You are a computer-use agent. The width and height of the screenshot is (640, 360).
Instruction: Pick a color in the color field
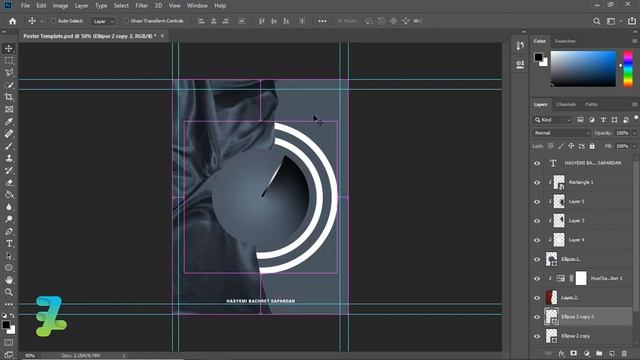pos(583,69)
